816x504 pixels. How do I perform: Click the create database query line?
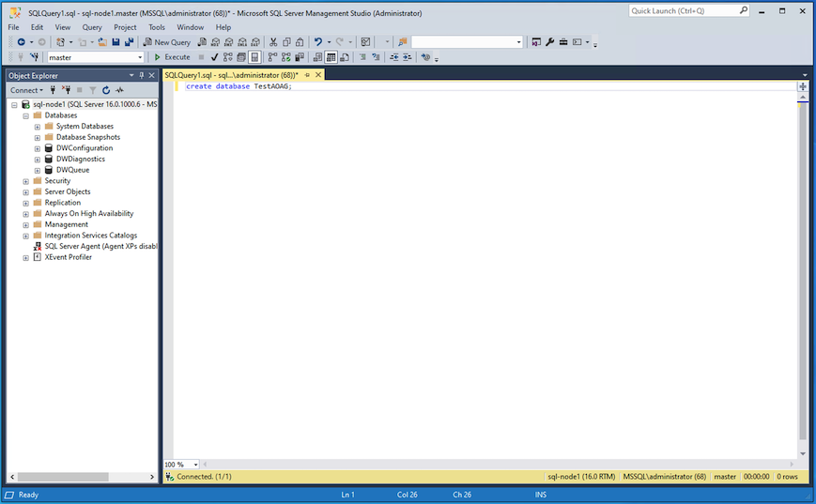239,86
